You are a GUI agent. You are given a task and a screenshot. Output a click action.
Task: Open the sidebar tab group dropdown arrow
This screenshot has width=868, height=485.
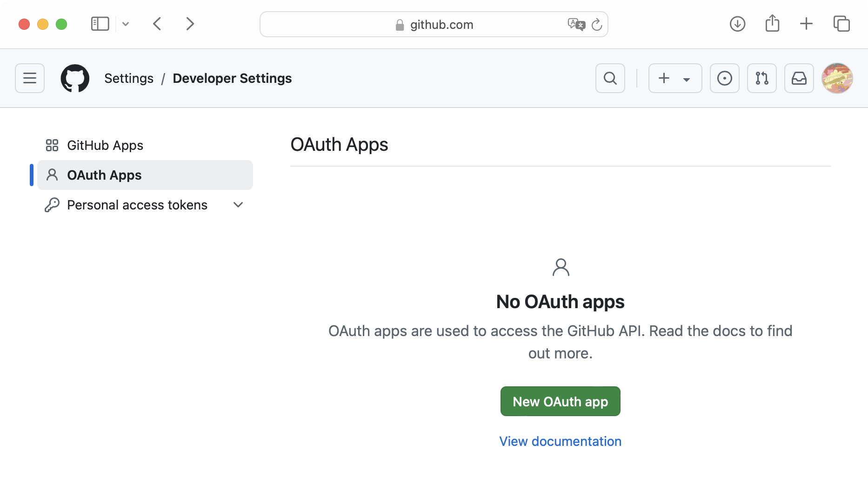126,24
